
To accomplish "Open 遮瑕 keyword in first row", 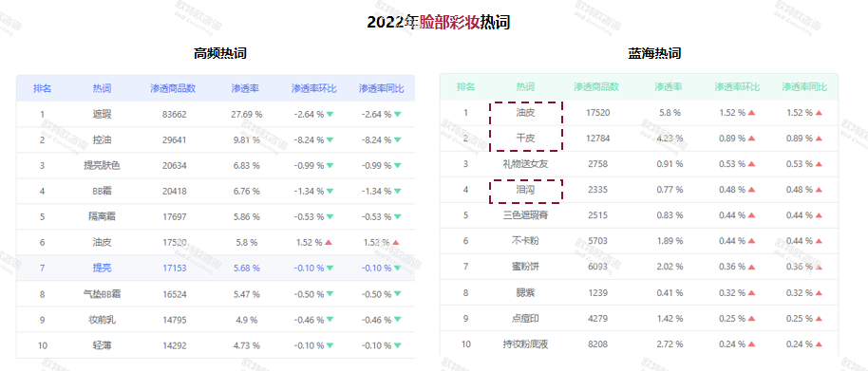I will click(x=102, y=115).
